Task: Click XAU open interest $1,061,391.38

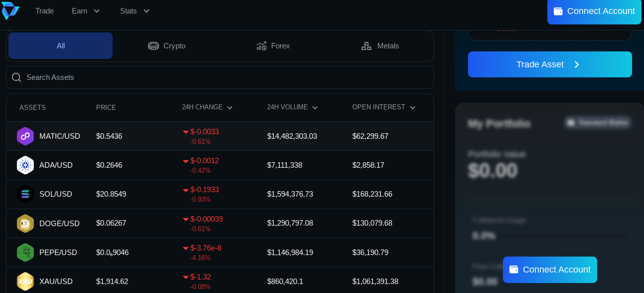Action: pyautogui.click(x=375, y=282)
